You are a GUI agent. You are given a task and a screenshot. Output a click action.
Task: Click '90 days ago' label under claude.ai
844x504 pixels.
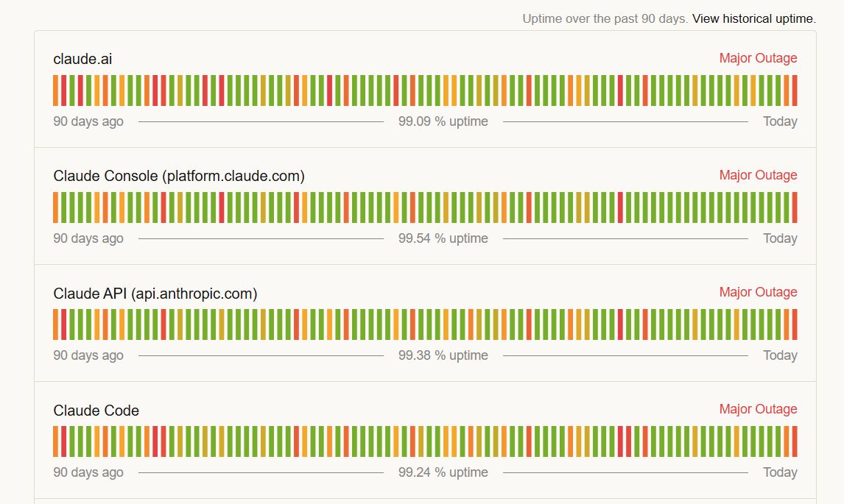tap(88, 121)
